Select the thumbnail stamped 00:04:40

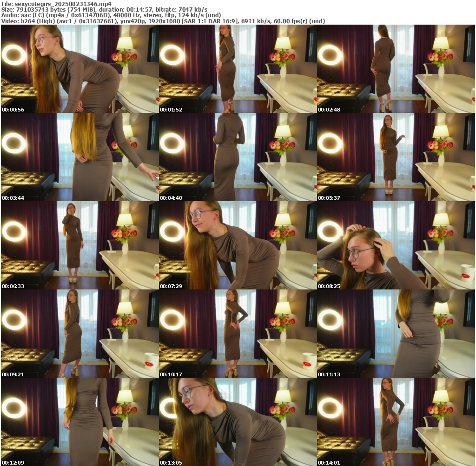238,157
